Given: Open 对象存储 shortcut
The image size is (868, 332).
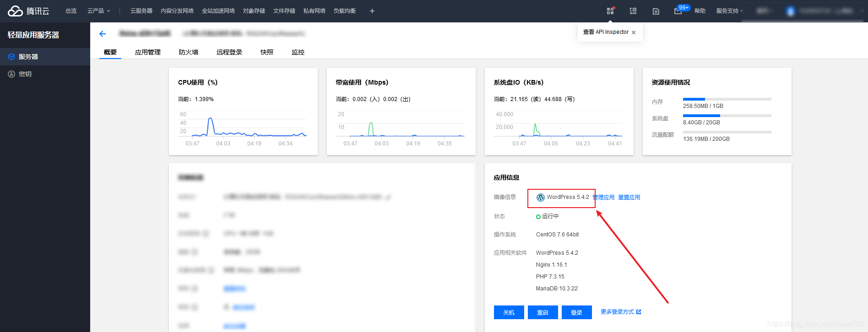Looking at the screenshot, I should click(254, 11).
